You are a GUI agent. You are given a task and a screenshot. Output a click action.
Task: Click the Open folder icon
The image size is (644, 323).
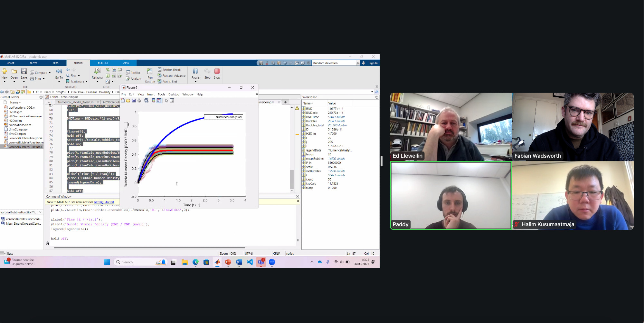pyautogui.click(x=14, y=71)
